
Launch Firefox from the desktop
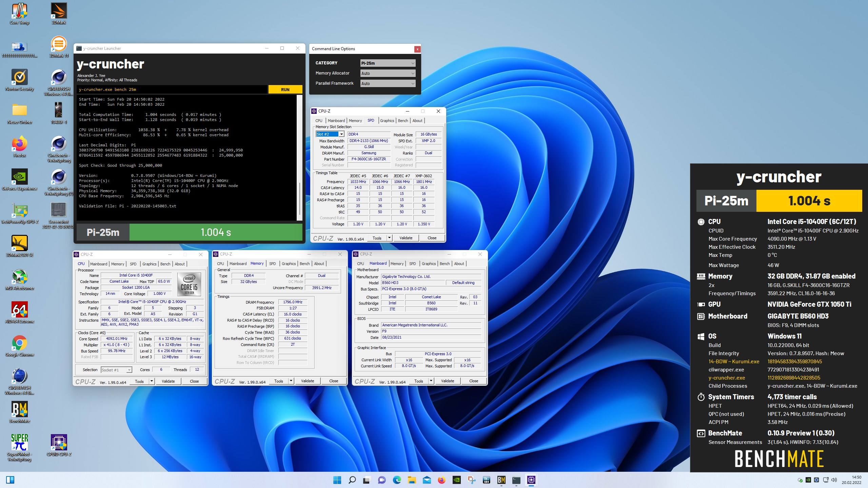pyautogui.click(x=19, y=146)
